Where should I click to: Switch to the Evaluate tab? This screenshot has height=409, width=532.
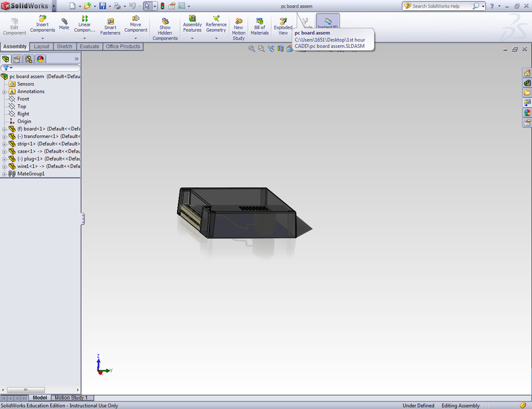point(89,47)
